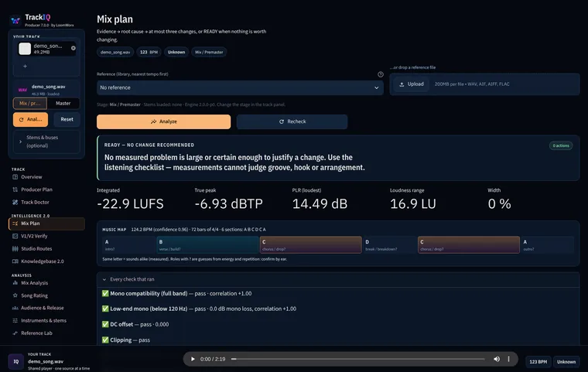Click the Recheck button
This screenshot has height=372, width=588.
tap(292, 122)
